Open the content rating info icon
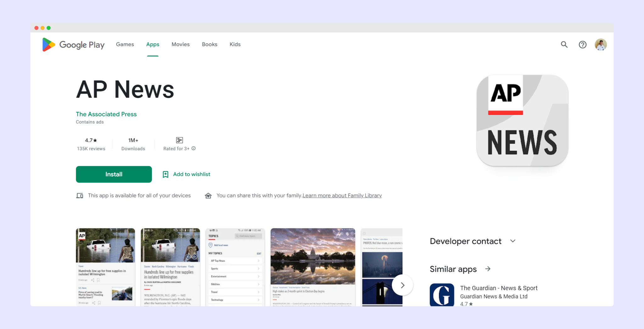This screenshot has width=644, height=329. tap(194, 148)
